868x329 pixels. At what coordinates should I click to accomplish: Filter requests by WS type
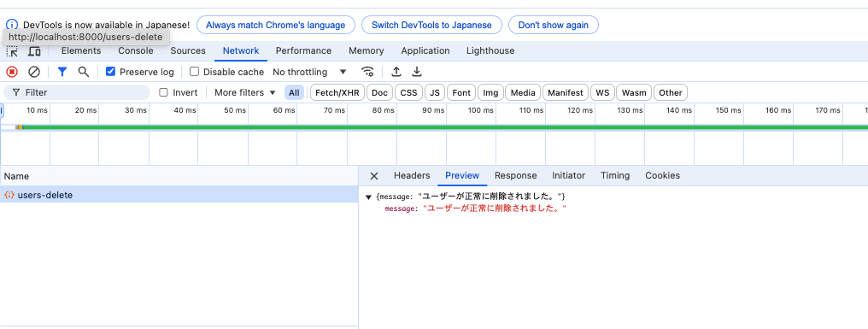click(602, 92)
